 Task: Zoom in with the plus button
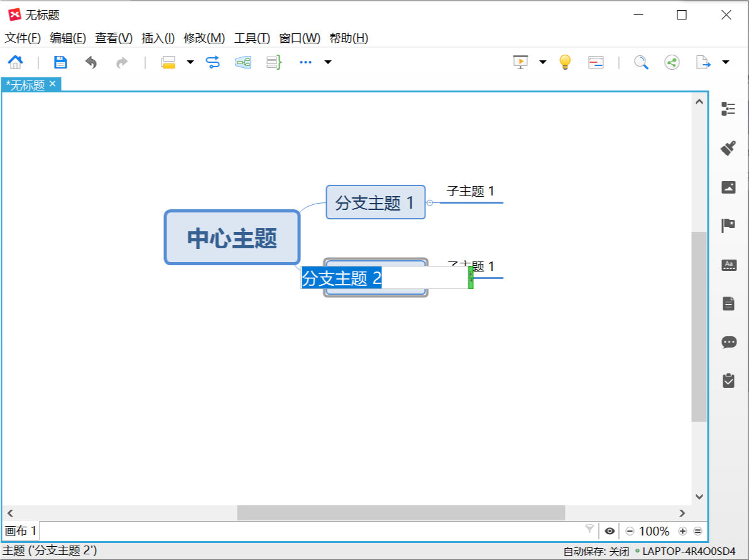click(x=682, y=531)
